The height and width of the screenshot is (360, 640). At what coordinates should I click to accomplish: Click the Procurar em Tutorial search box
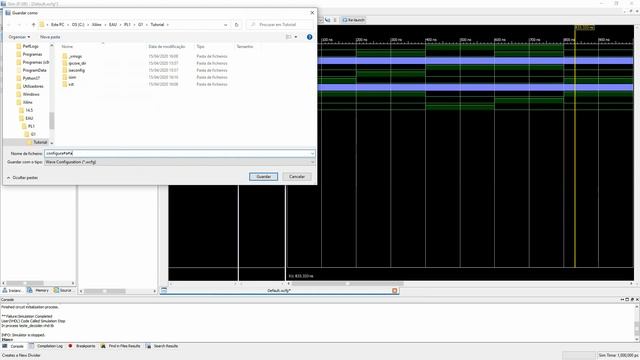[x=280, y=25]
